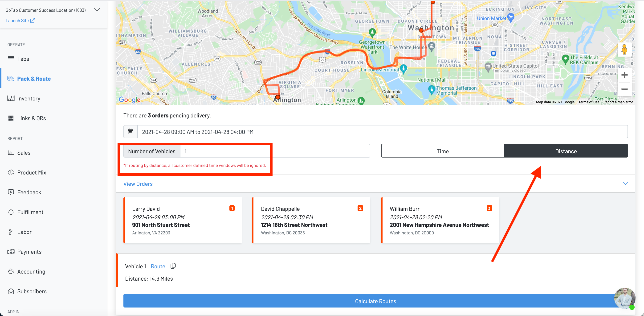
Task: Click the calendar icon beside date range
Action: pos(130,132)
